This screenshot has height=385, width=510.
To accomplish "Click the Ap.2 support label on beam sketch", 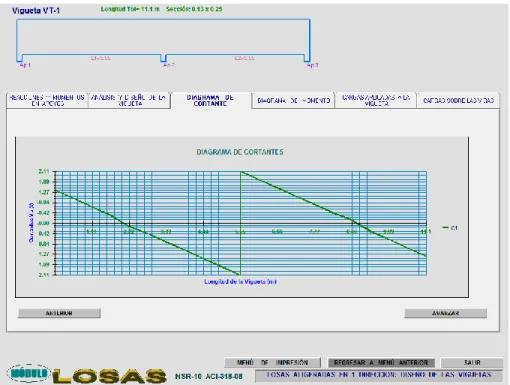I will 169,65.
